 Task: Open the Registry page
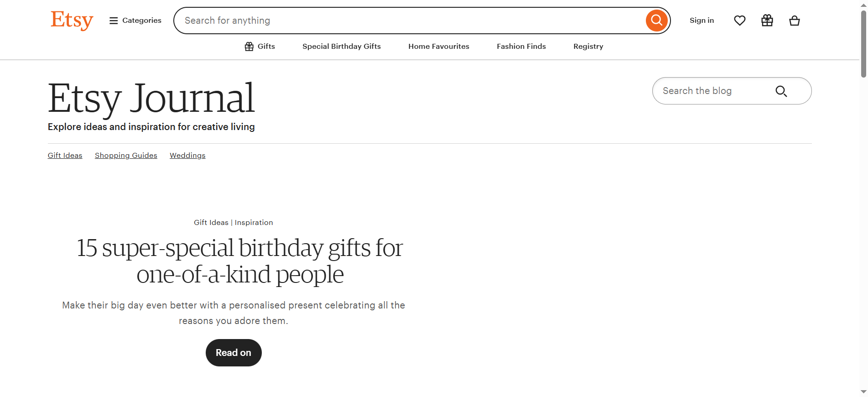coord(588,46)
